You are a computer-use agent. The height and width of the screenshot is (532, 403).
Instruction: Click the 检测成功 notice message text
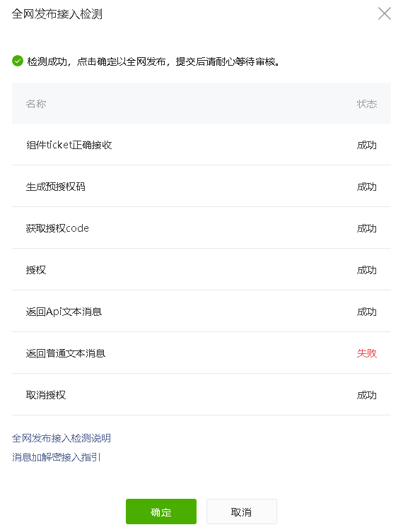coord(153,61)
